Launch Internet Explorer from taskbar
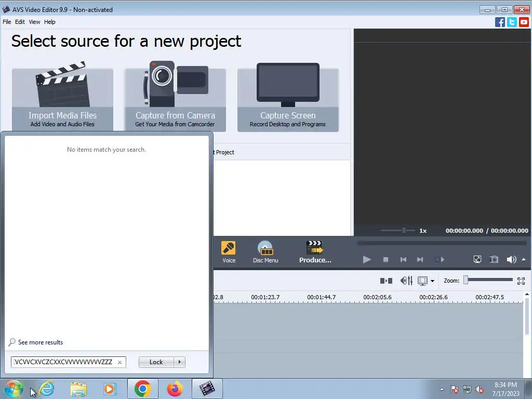532x399 pixels. 46,389
